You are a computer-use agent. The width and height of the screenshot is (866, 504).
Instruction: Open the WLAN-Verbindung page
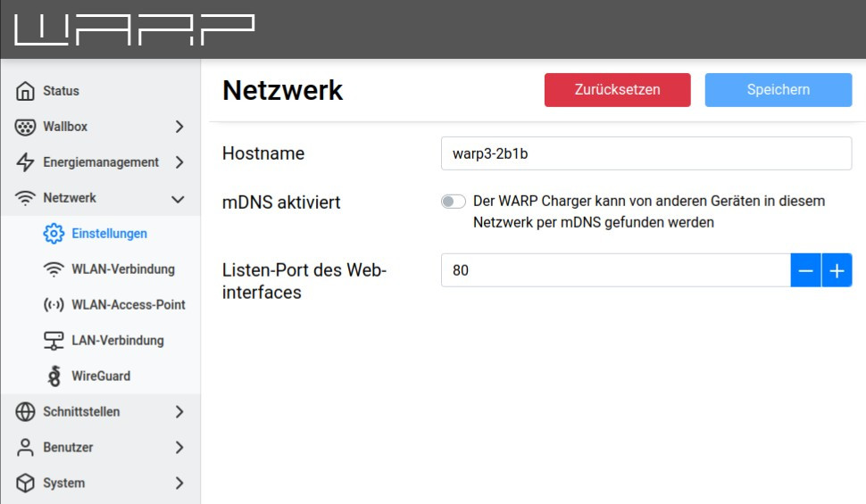122,269
